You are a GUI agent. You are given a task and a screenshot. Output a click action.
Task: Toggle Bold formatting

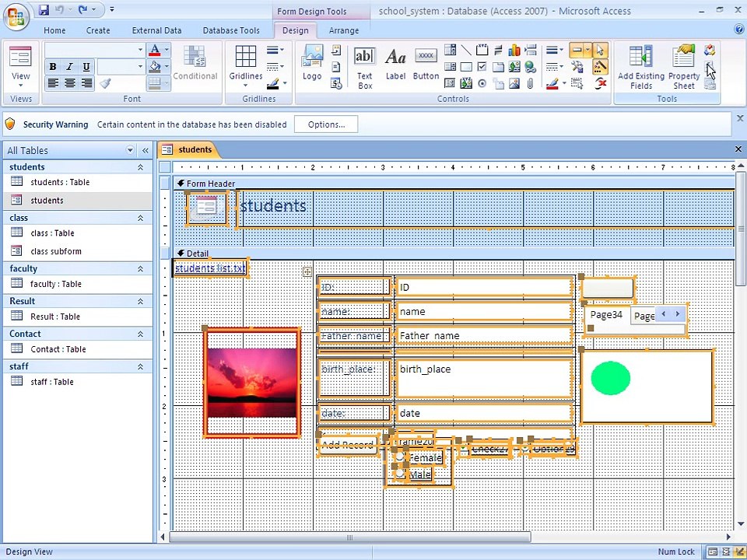click(53, 67)
